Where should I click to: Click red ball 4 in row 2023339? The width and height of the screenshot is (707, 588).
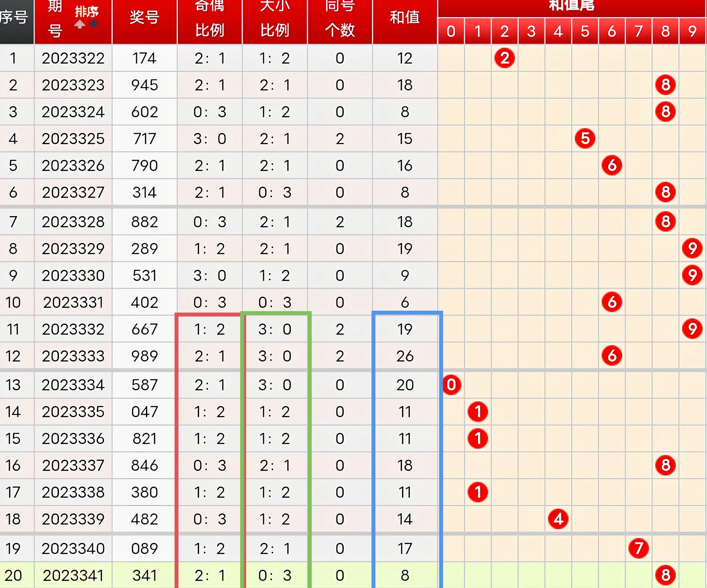558,519
